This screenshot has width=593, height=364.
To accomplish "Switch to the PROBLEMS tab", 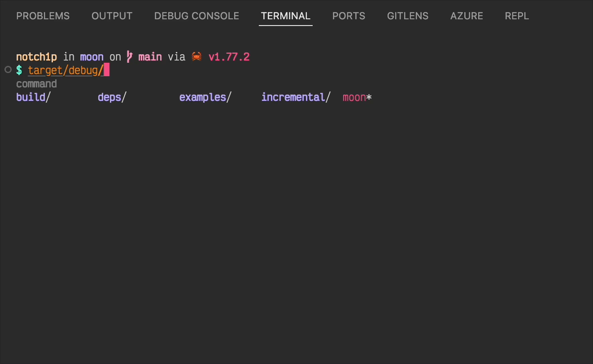I will pos(43,16).
